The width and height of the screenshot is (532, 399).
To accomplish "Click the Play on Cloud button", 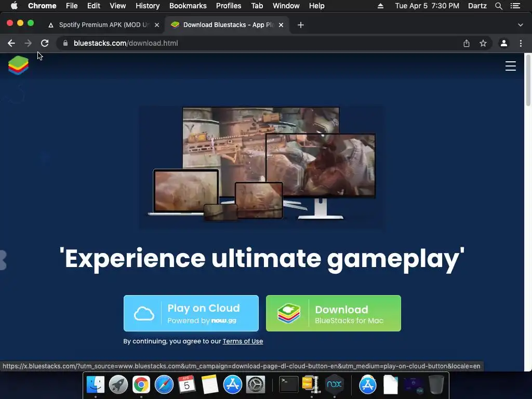I will 191,313.
